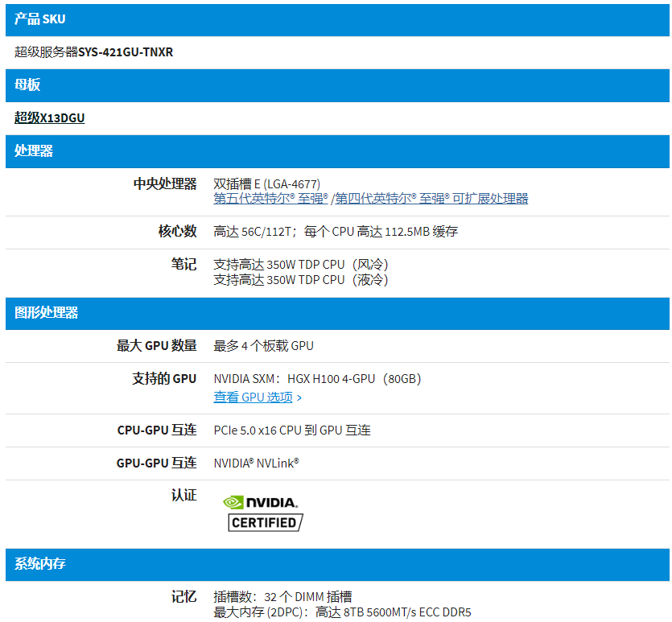Screen dimensions: 672x622
Task: Click the 350W TDP CPU（液冷）line
Action: (x=301, y=280)
